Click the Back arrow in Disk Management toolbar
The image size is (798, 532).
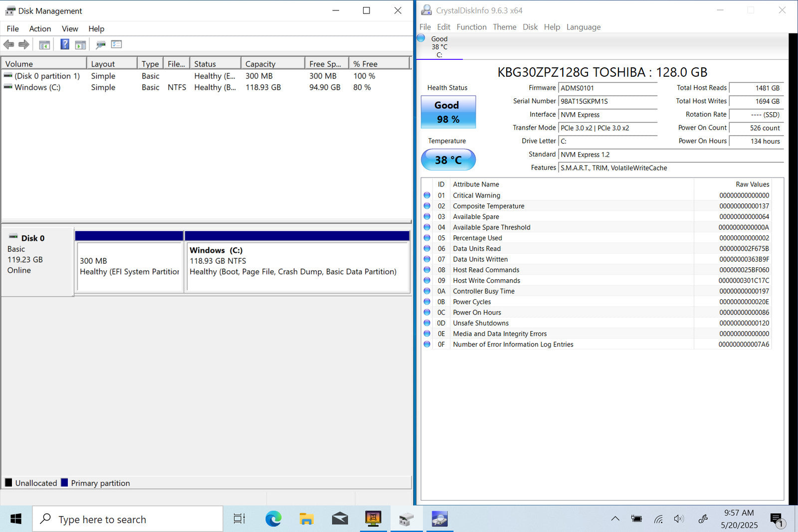[x=8, y=45]
